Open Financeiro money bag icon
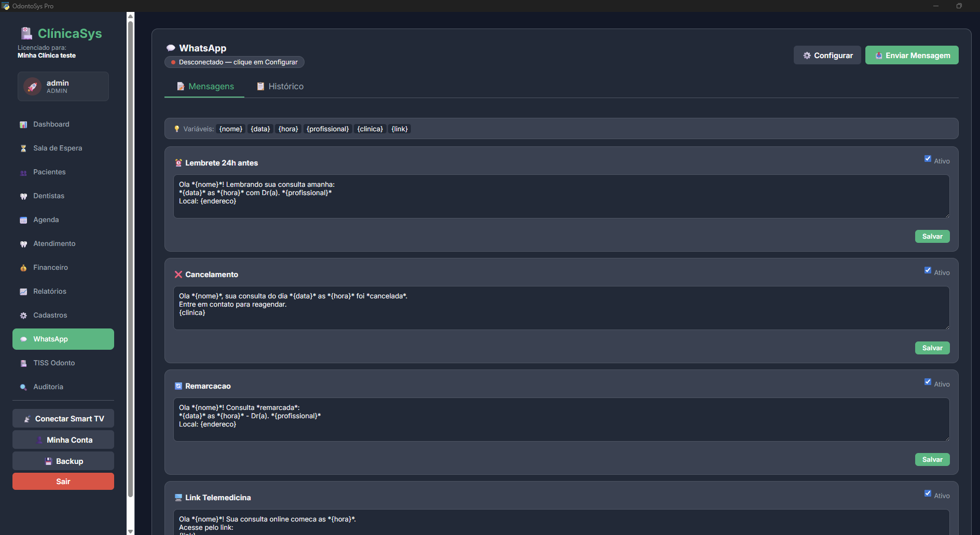980x535 pixels. coord(23,268)
